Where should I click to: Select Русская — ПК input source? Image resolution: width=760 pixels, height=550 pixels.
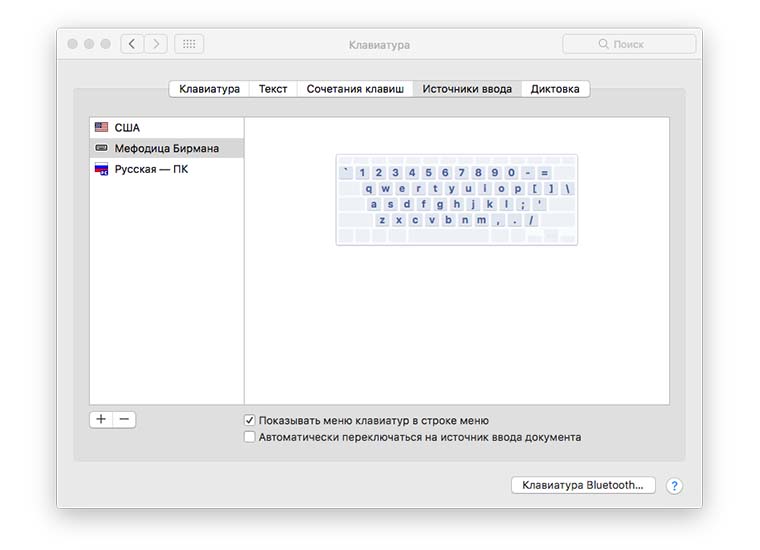(x=167, y=169)
